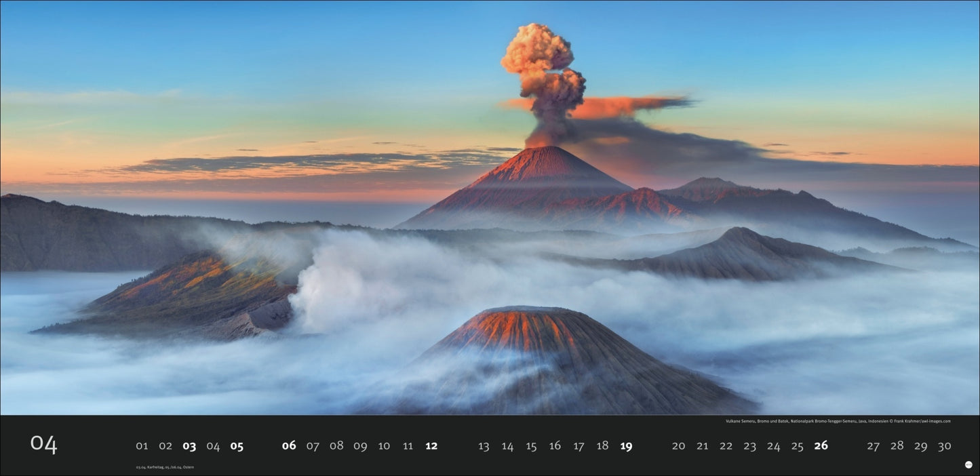Select date 21 in the fourth group
Image resolution: width=980 pixels, height=476 pixels.
click(x=702, y=446)
